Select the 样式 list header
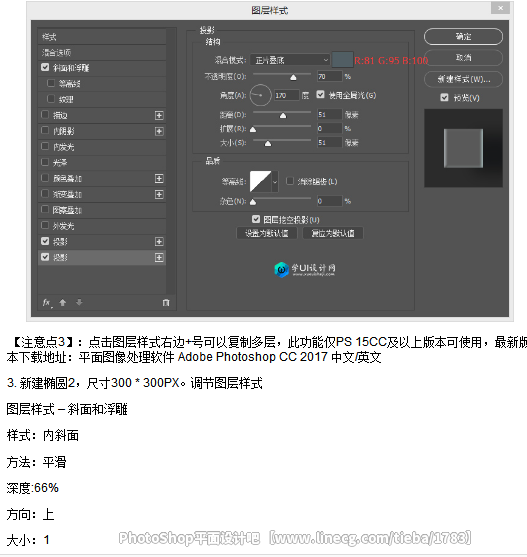The height and width of the screenshot is (557, 527). point(102,37)
